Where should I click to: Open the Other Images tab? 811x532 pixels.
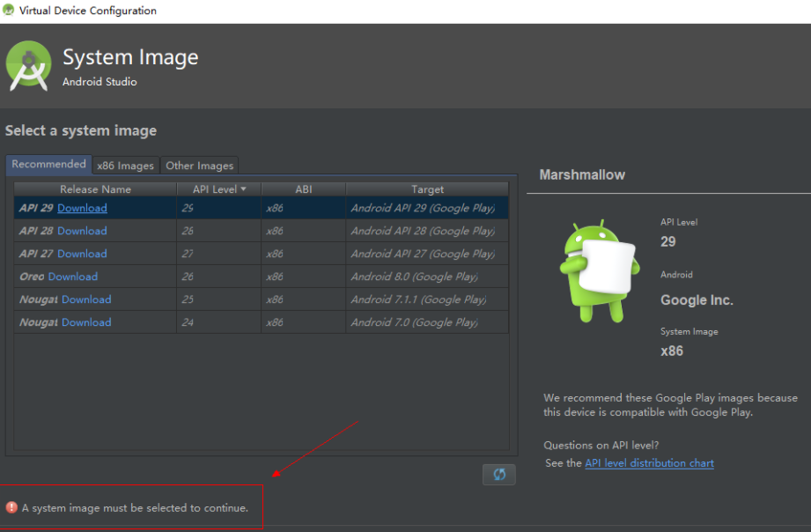(x=200, y=166)
